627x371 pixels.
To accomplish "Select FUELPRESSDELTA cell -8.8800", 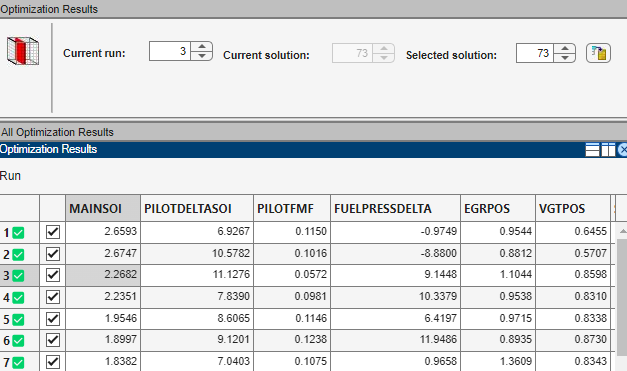I will tap(395, 253).
